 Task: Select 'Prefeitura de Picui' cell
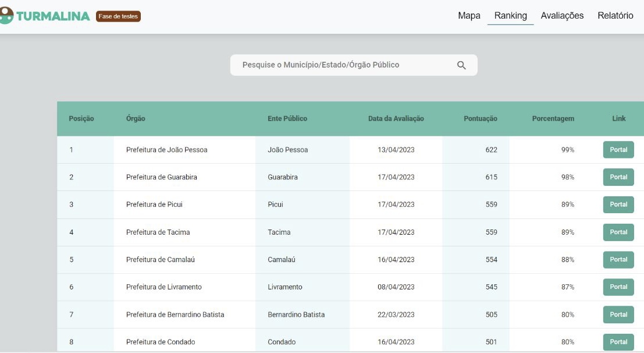click(x=154, y=204)
